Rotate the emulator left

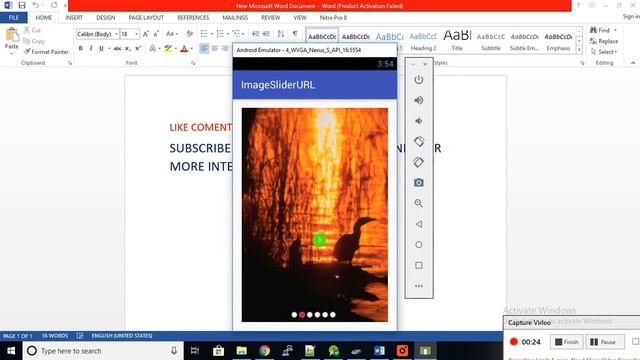pyautogui.click(x=418, y=141)
